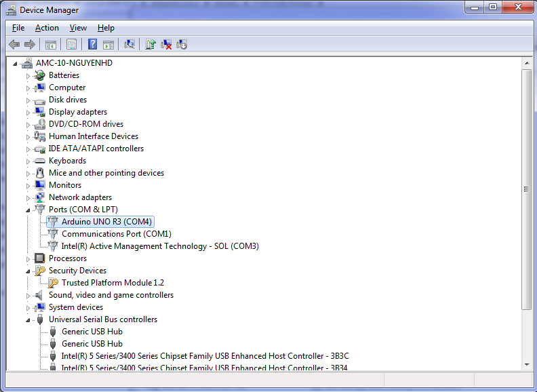537x392 pixels.
Task: Close the Device Manager window
Action: tap(518, 7)
